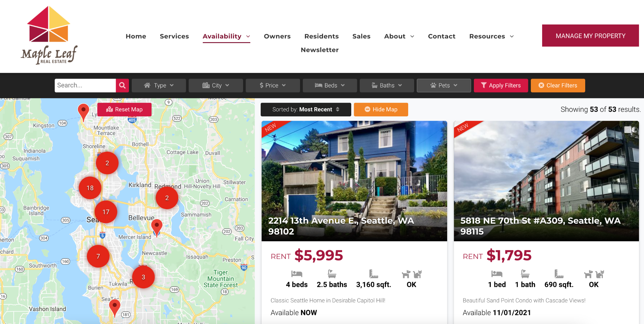
Task: Clear all filters
Action: pos(558,86)
